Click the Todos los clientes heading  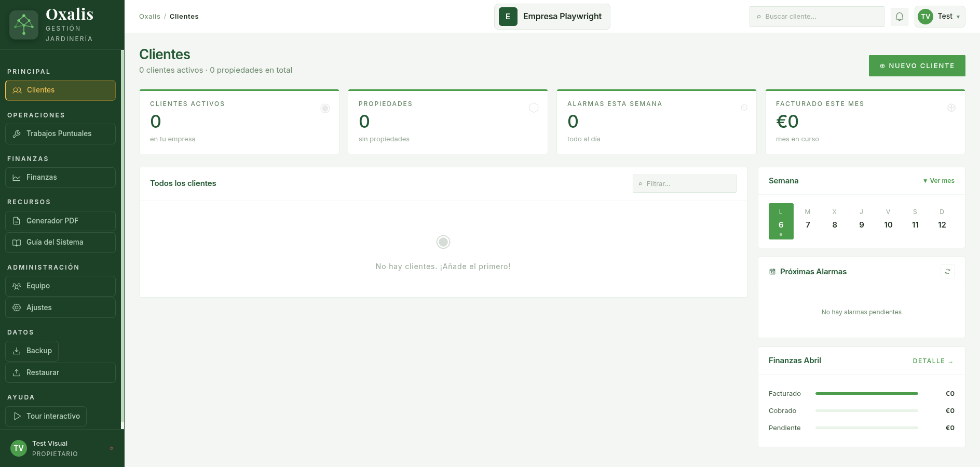[x=183, y=183]
